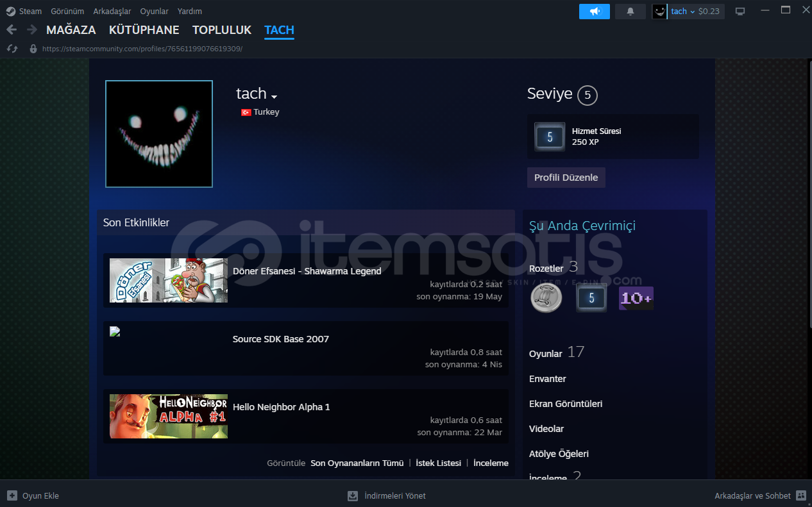The width and height of the screenshot is (812, 507).
Task: Open Hello Neighbor Alpha 1 title
Action: 282,407
